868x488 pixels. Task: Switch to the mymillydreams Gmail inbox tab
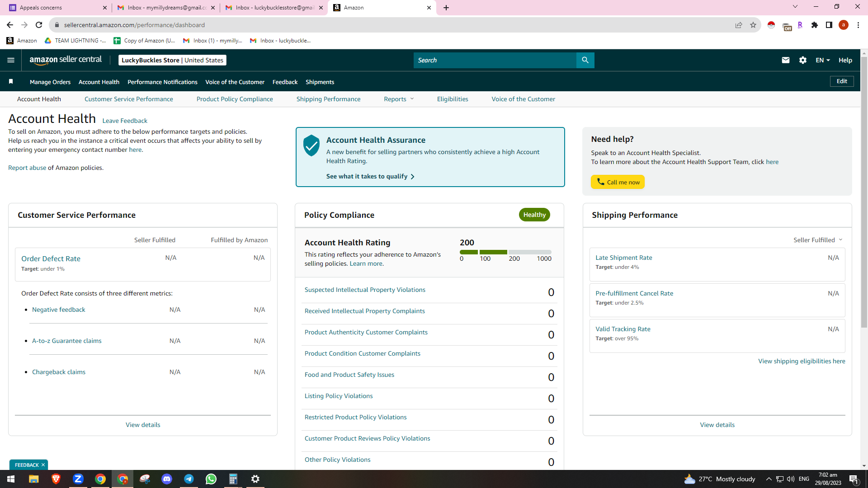tap(166, 8)
